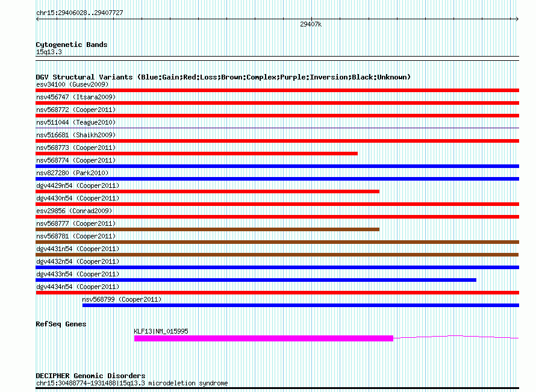This screenshot has height=392, width=536.
Task: Click the nsv568777 (Cooper2011) label
Action: point(76,223)
